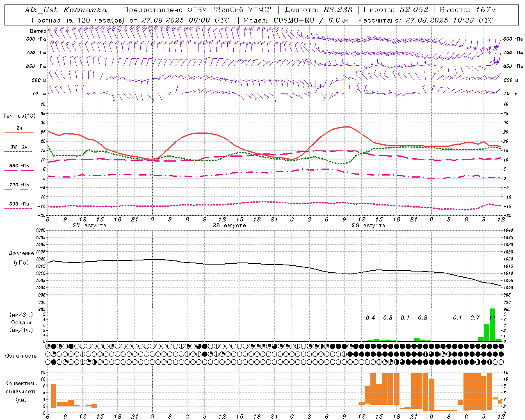Image resolution: width=525 pixels, height=420 pixels.
Task: Click the forecast text Прогноз на 120 часа(ов)
Action: tap(79, 20)
